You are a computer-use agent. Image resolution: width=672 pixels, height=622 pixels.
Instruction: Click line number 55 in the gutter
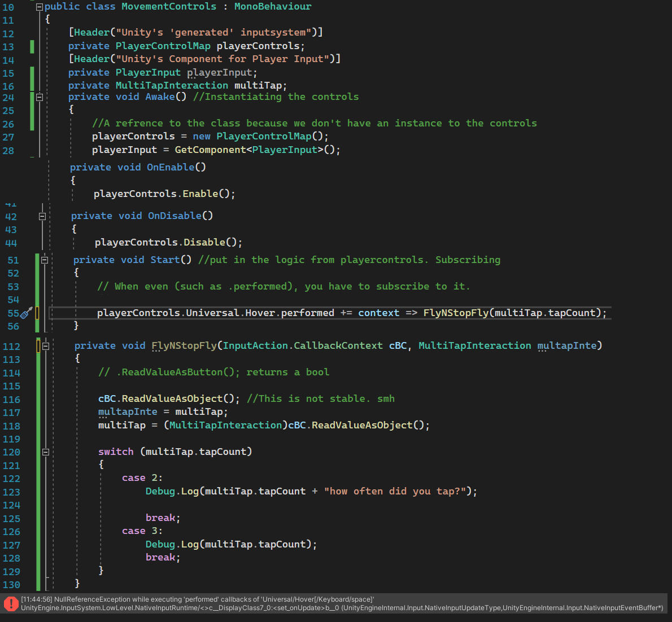click(13, 313)
